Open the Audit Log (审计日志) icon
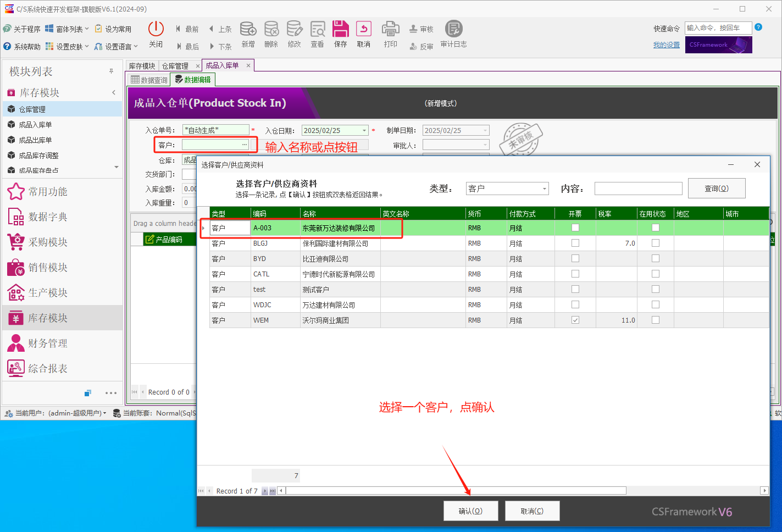Image resolution: width=782 pixels, height=532 pixels. pos(454,29)
